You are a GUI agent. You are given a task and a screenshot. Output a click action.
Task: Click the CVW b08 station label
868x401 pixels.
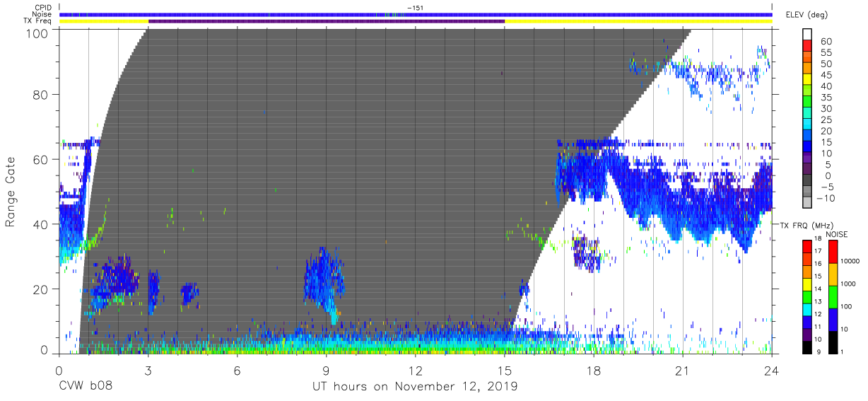[86, 387]
